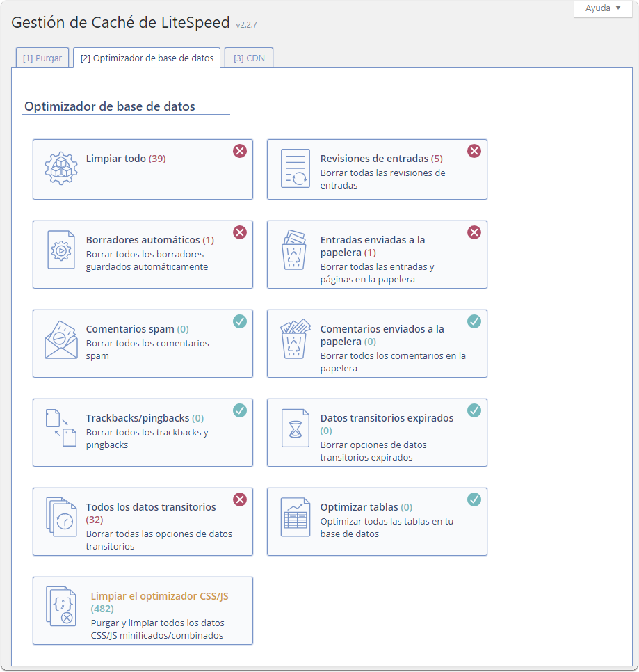Click text 'Borrar todos los comentarios en la papelera'

393,362
